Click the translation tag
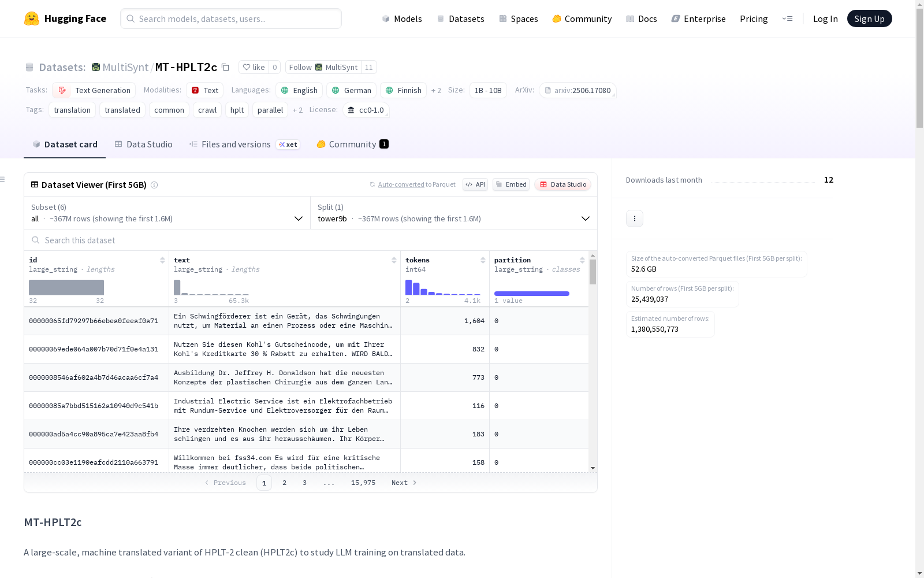This screenshot has width=924, height=578. pyautogui.click(x=72, y=110)
